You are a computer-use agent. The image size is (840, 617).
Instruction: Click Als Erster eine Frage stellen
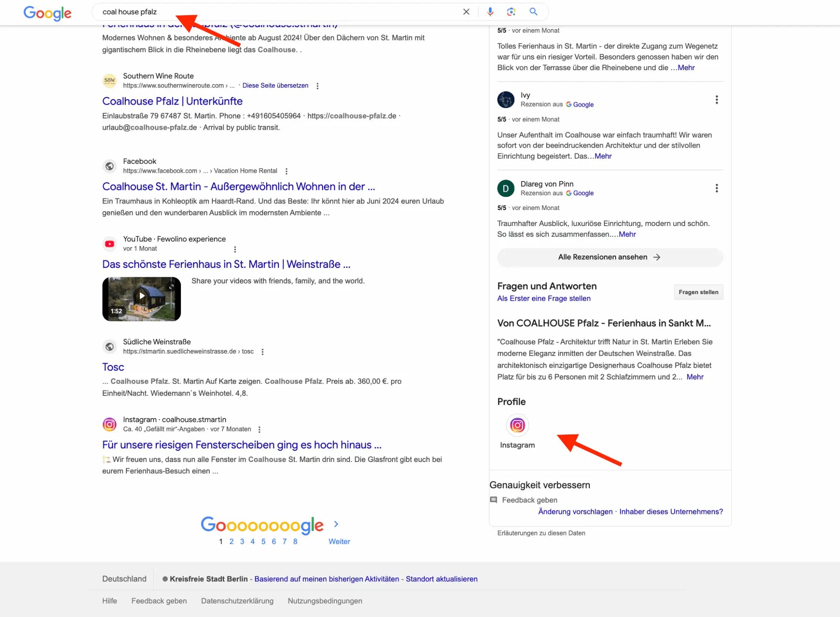[x=544, y=299]
